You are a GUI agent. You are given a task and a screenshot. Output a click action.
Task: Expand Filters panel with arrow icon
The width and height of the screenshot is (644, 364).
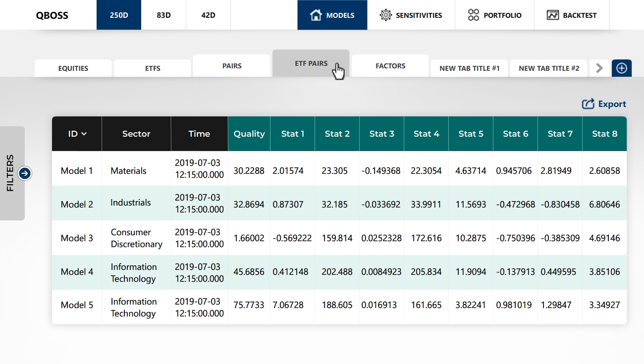coord(25,173)
